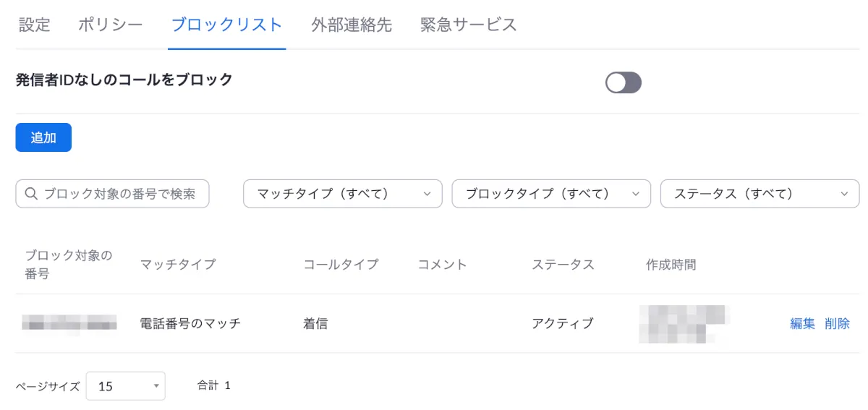Click the 作成時間 column header
The height and width of the screenshot is (410, 868).
click(x=671, y=265)
